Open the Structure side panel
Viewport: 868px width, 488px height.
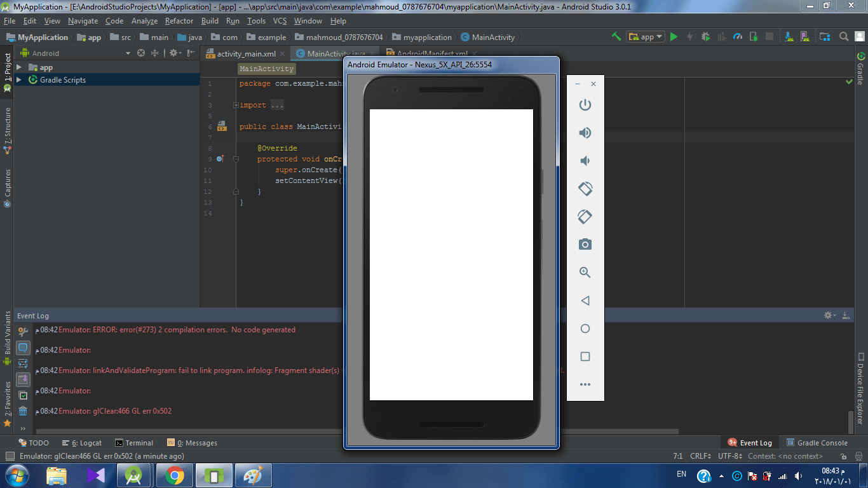(7, 131)
